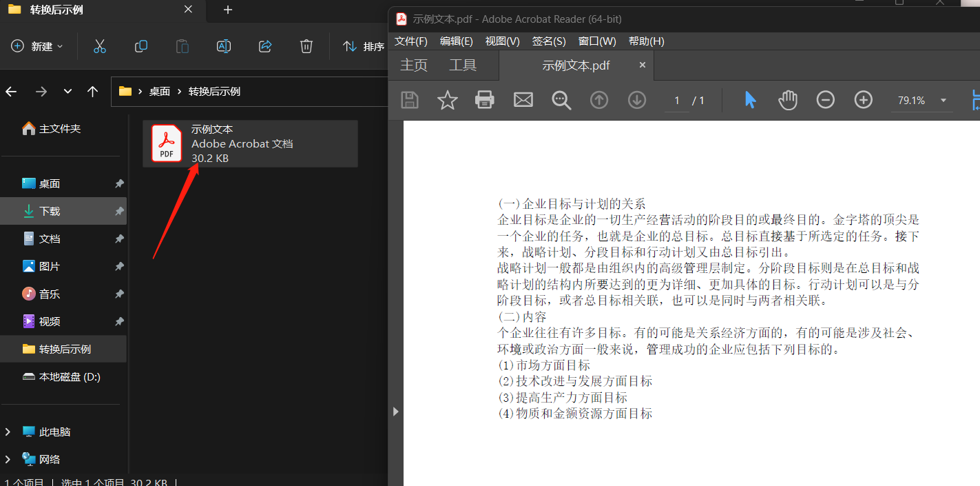This screenshot has width=980, height=486.
Task: Click the page number input field
Action: click(676, 100)
